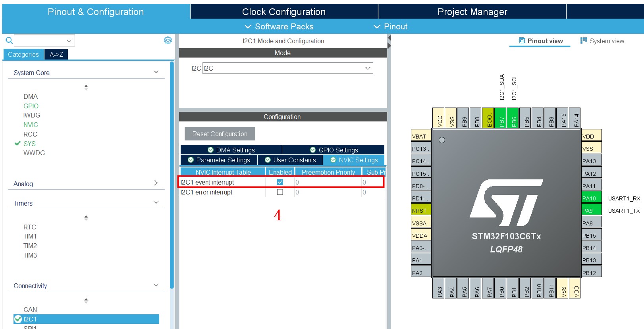Select pin PB15 on the chip
Screen dimensions: 644x329
pyautogui.click(x=592, y=235)
